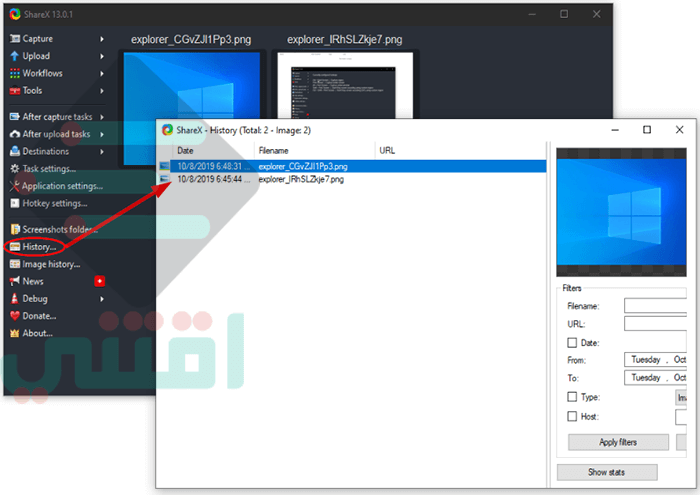Click the About crown icon
Image resolution: width=700 pixels, height=495 pixels.
point(15,333)
